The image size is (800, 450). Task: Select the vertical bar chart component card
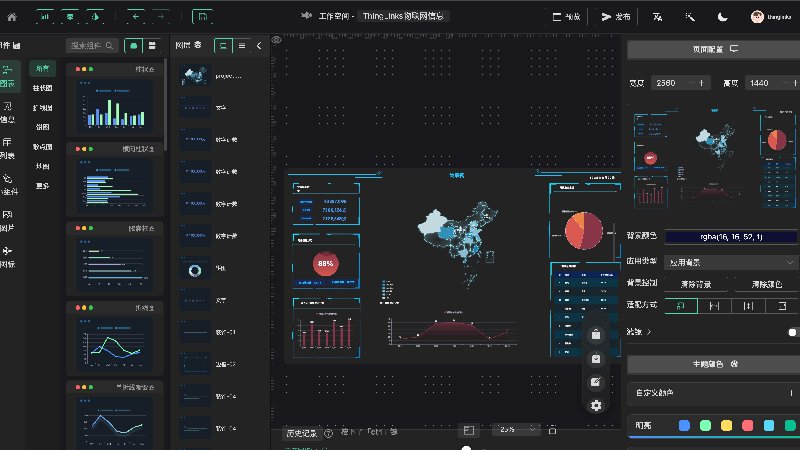click(115, 100)
